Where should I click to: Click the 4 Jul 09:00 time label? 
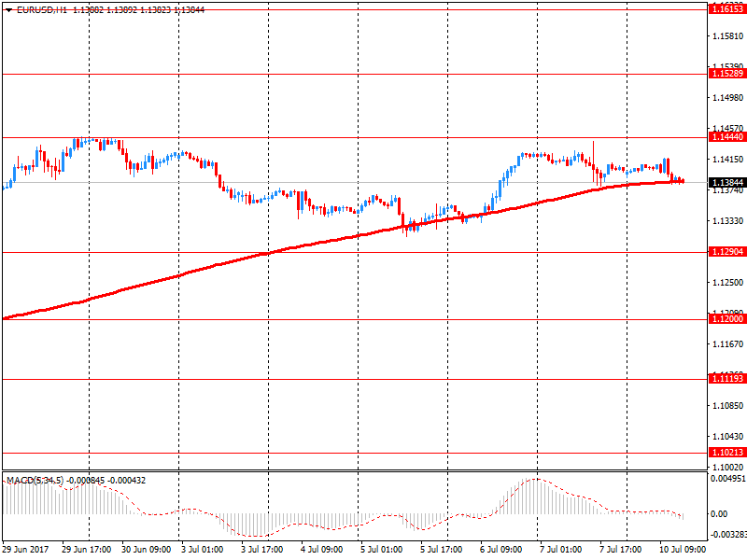321,550
